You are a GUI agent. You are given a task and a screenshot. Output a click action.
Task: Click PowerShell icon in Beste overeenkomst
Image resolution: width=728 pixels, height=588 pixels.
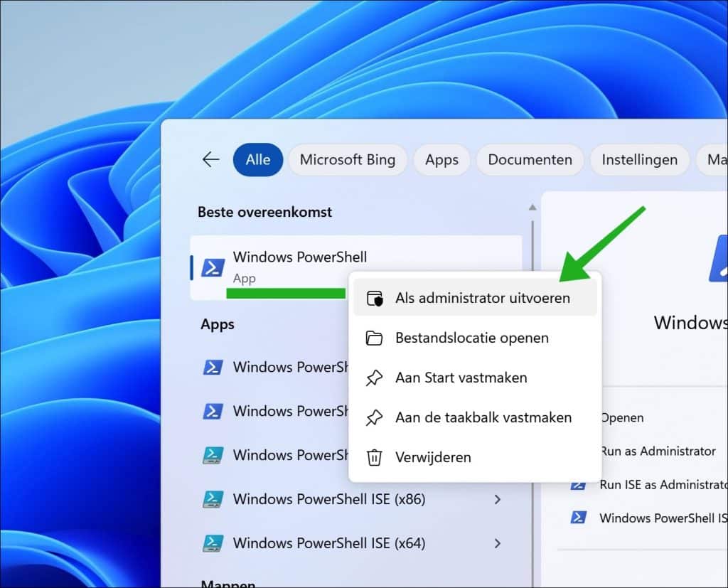click(213, 268)
